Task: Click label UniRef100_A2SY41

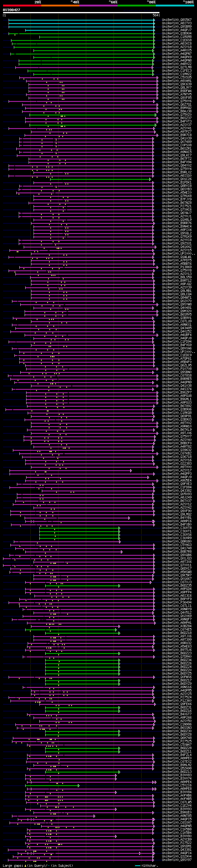Action: (x=177, y=128)
